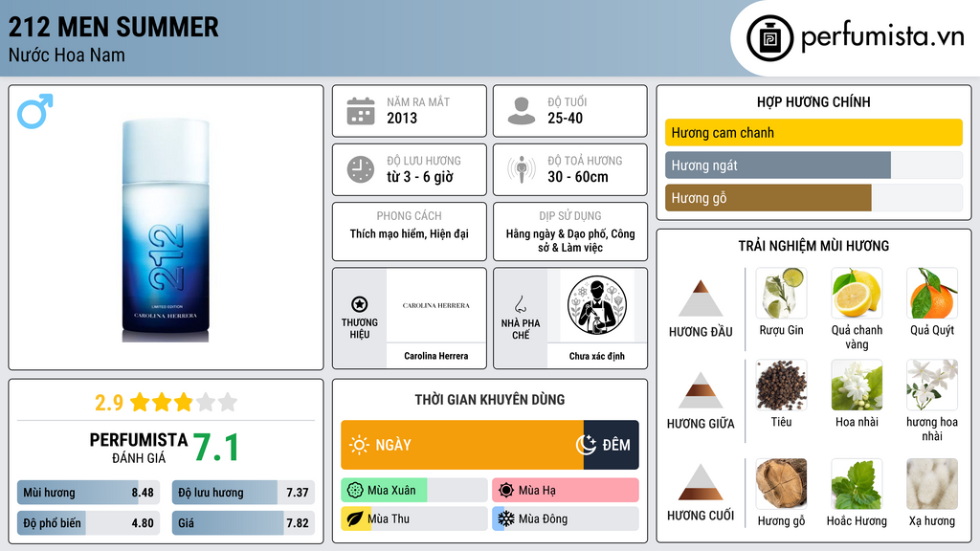Click the dark Đêm nighttime segment

(612, 445)
